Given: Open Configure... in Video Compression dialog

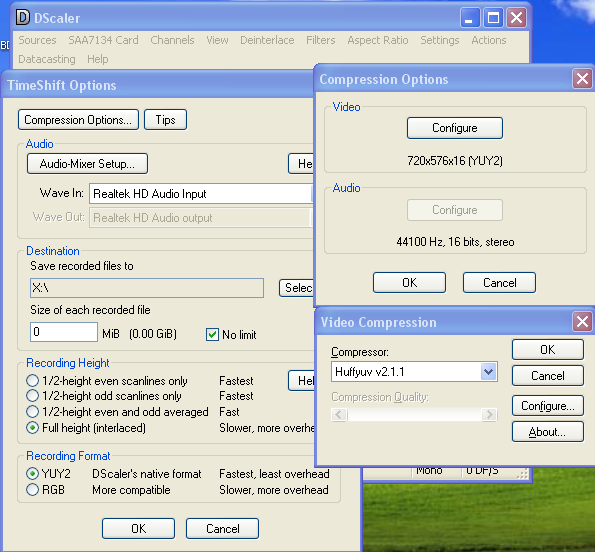Looking at the screenshot, I should coord(548,406).
